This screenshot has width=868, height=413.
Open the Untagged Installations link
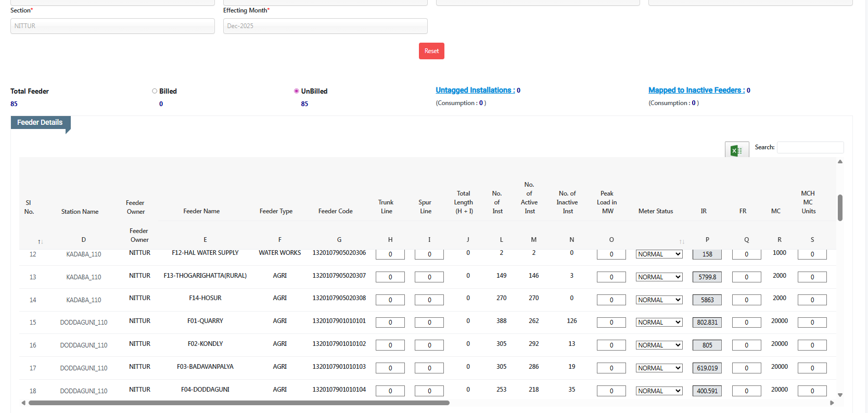pyautogui.click(x=475, y=91)
